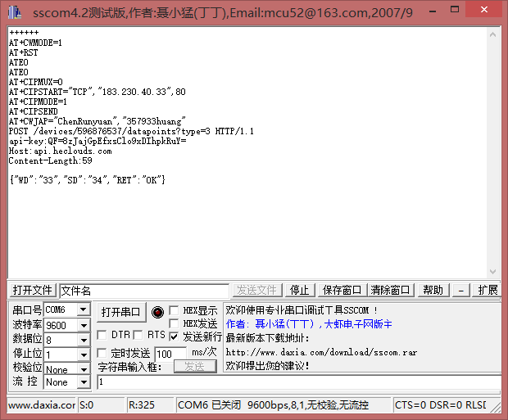
Task: Click the minus collapse button beside 帮助
Action: 461,290
